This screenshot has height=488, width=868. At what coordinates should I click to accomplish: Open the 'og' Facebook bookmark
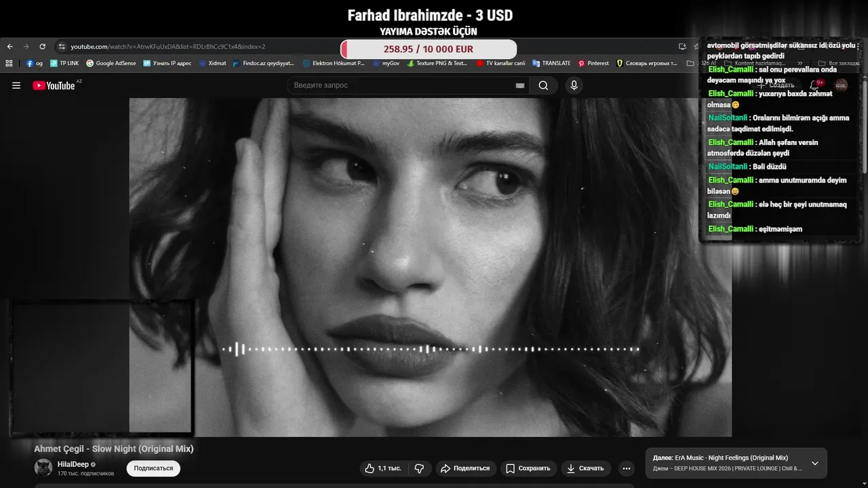pyautogui.click(x=35, y=63)
